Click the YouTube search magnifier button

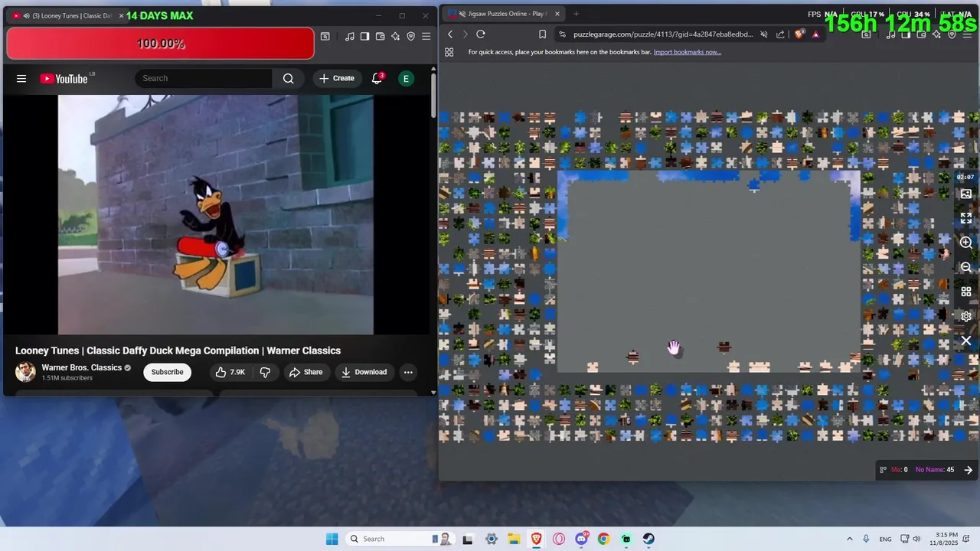click(x=288, y=78)
